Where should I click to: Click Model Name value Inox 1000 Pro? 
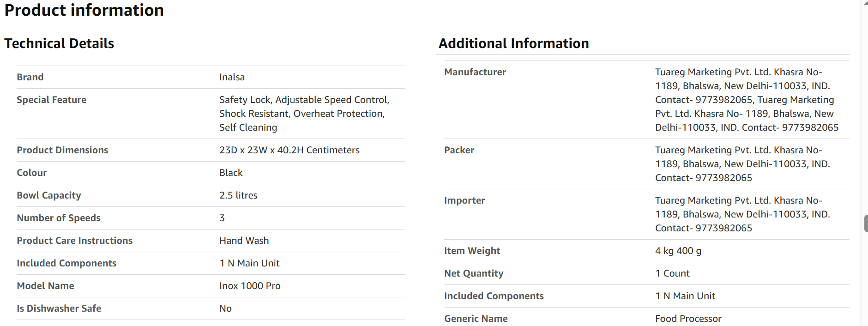coord(250,286)
